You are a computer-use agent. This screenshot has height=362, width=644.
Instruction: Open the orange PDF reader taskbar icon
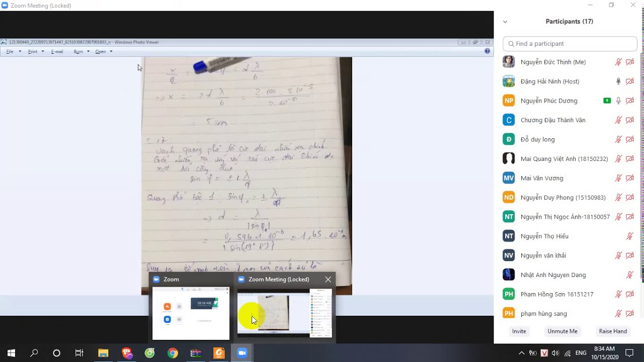pos(219,353)
